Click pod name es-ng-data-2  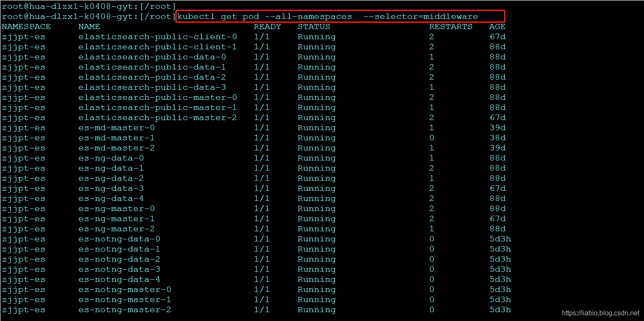point(111,178)
